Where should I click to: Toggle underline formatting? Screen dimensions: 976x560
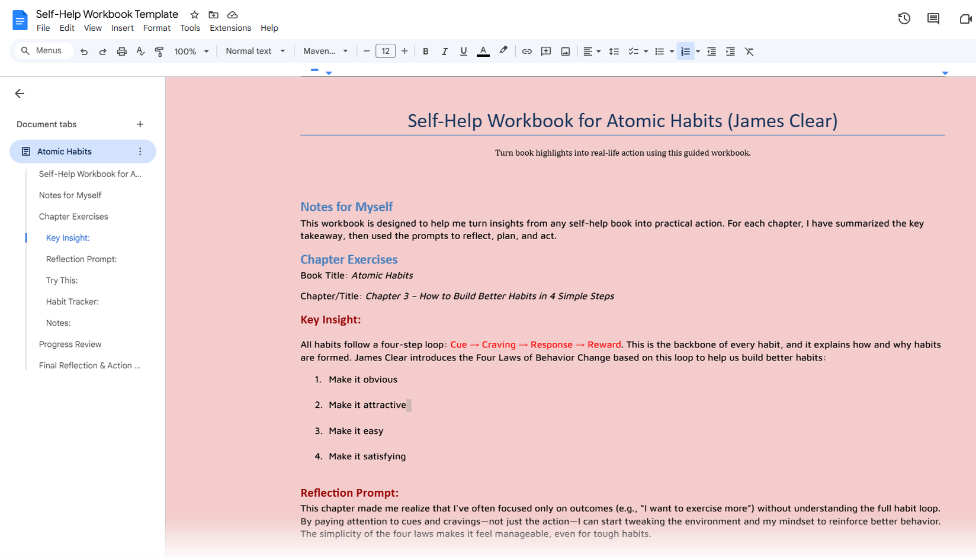[463, 52]
